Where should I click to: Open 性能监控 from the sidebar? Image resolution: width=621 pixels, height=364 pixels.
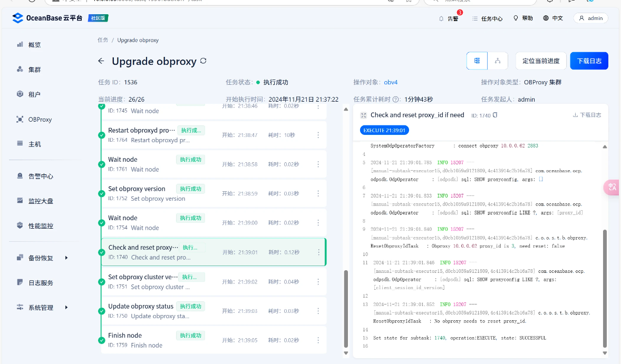tap(35, 225)
